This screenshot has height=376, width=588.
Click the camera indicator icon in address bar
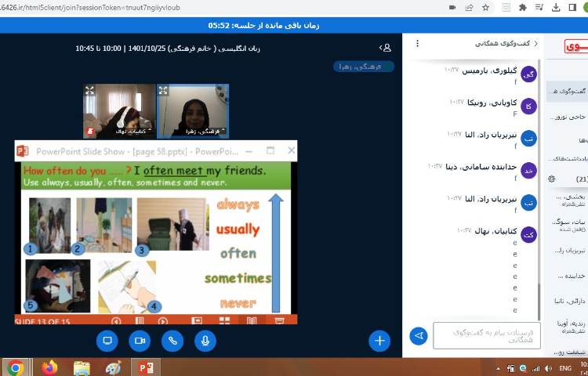452,8
